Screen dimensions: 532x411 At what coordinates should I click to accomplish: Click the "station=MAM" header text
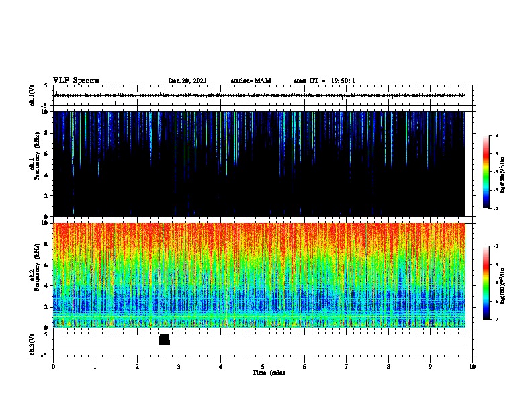251,81
